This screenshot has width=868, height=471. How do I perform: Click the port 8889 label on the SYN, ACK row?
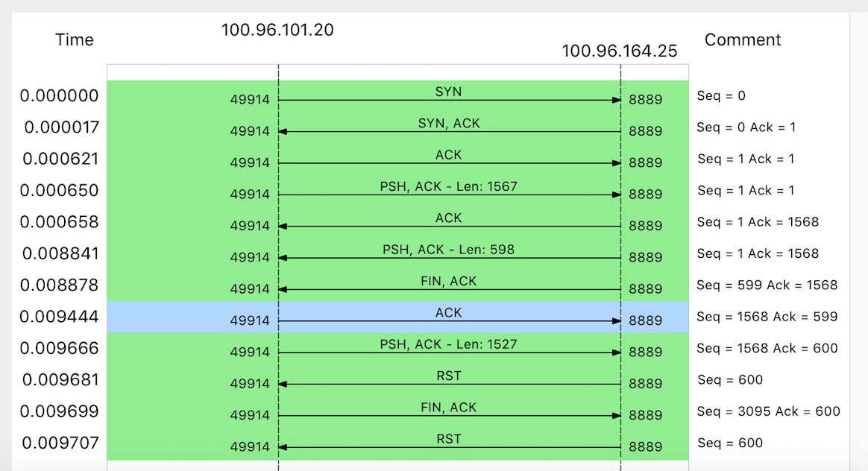(645, 131)
